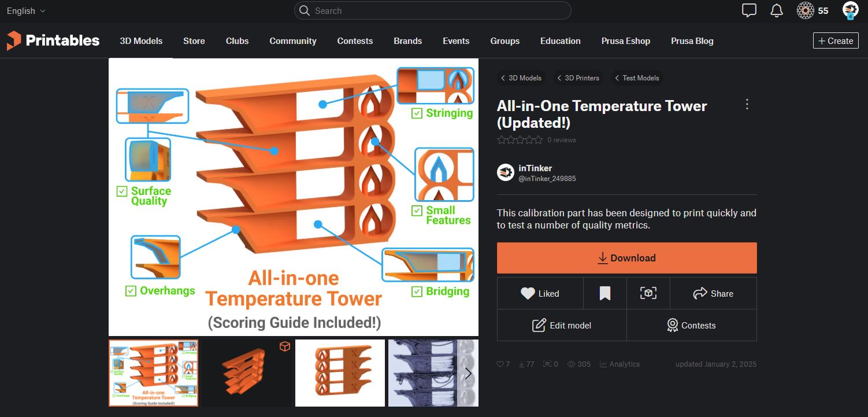Click the makes count icon
This screenshot has width=868, height=417.
547,364
